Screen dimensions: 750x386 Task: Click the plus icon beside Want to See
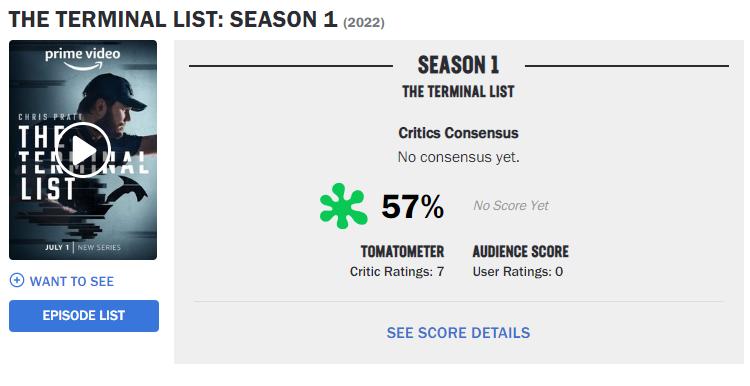[17, 280]
